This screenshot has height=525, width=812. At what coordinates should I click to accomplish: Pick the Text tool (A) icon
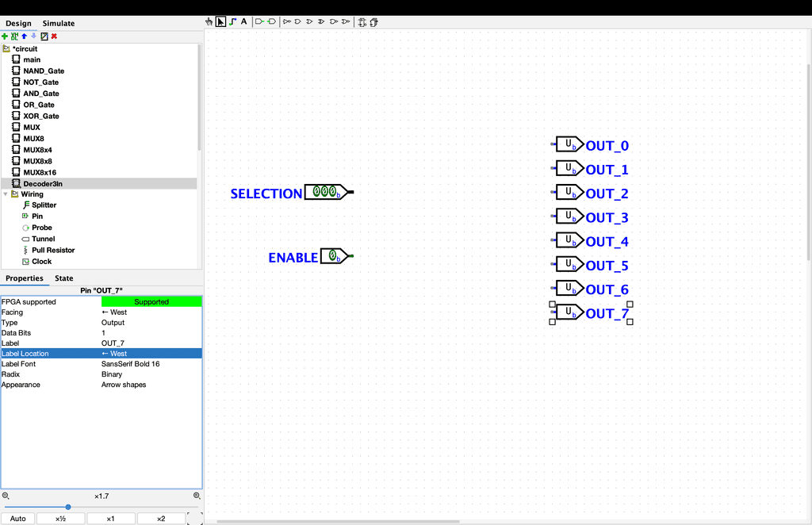243,21
